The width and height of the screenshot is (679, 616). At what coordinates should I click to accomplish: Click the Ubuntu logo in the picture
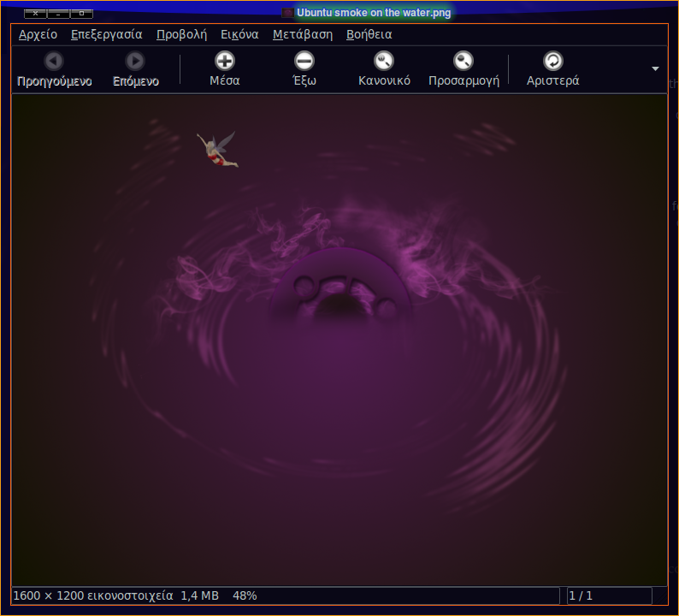point(341,286)
